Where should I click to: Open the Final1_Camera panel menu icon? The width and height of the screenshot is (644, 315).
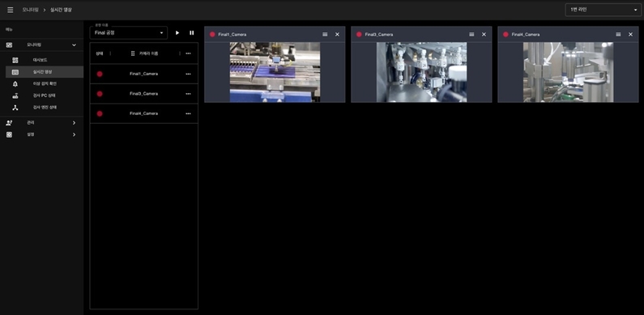[x=325, y=35]
